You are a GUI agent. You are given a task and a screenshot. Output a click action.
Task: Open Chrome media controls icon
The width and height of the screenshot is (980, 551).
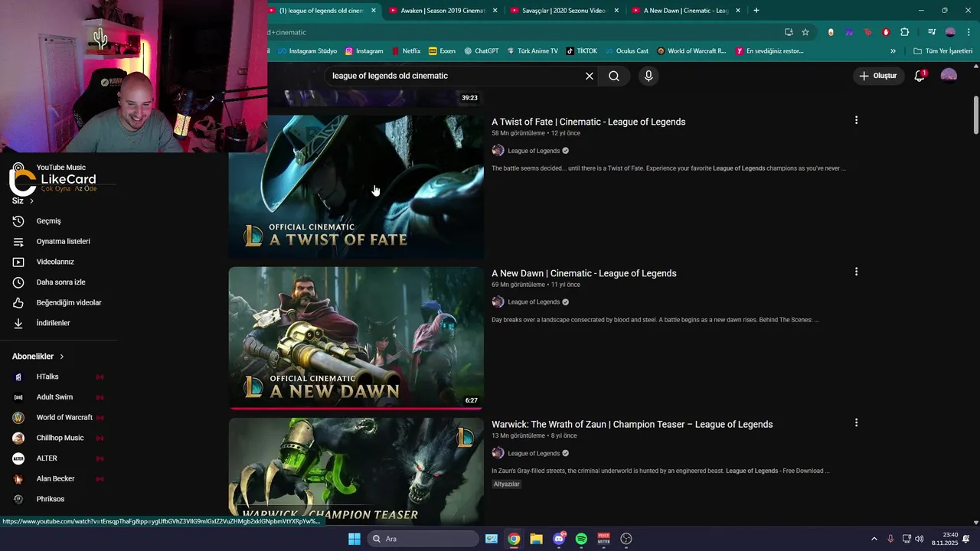click(x=932, y=32)
